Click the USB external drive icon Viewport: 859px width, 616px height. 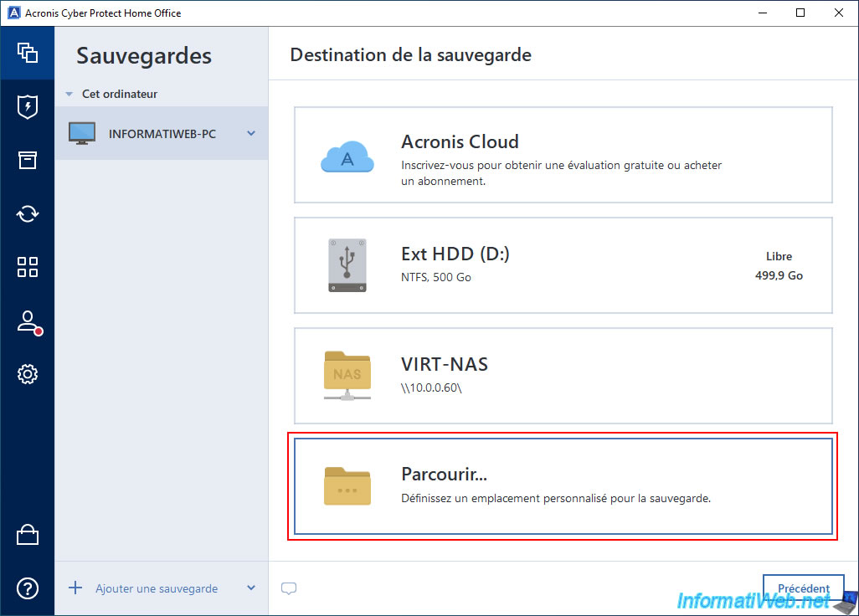347,265
